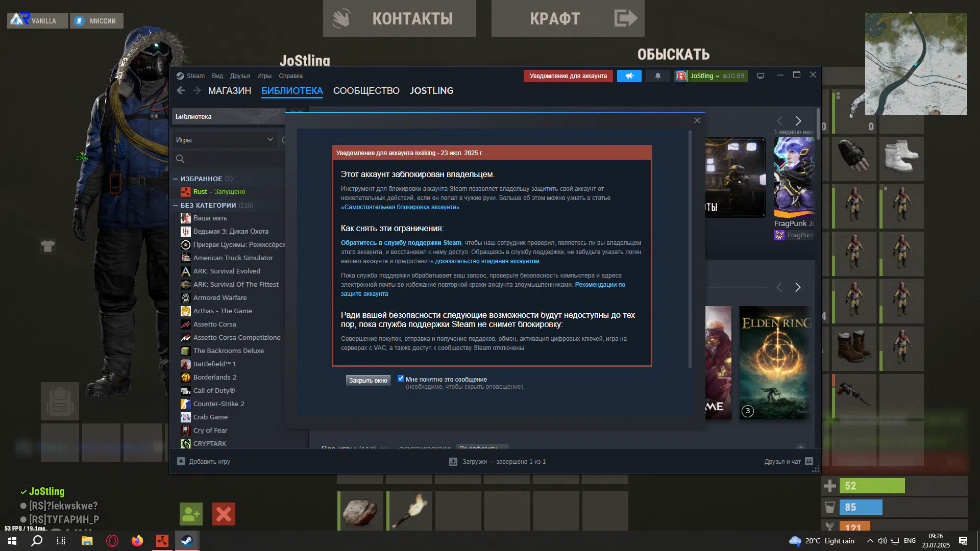The width and height of the screenshot is (980, 551).
Task: Click the Elden Ring icon-row ARK: Survival Evolved
Action: pyautogui.click(x=185, y=271)
